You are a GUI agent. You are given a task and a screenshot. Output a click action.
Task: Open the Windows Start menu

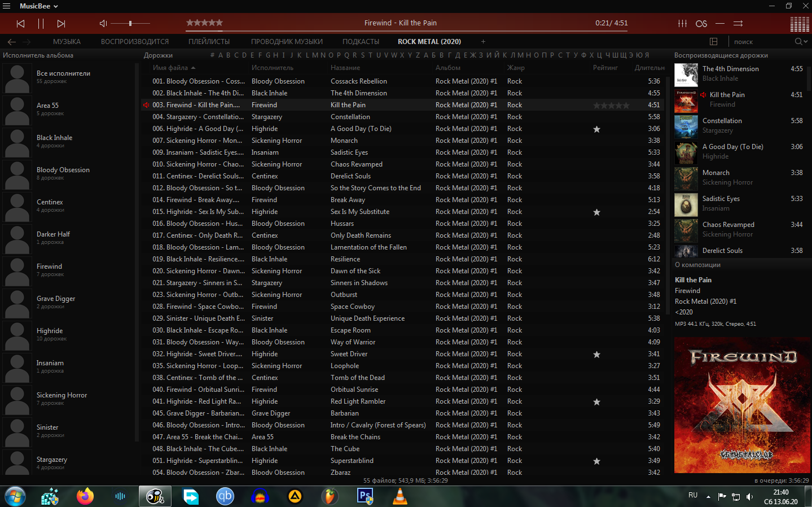(15, 496)
